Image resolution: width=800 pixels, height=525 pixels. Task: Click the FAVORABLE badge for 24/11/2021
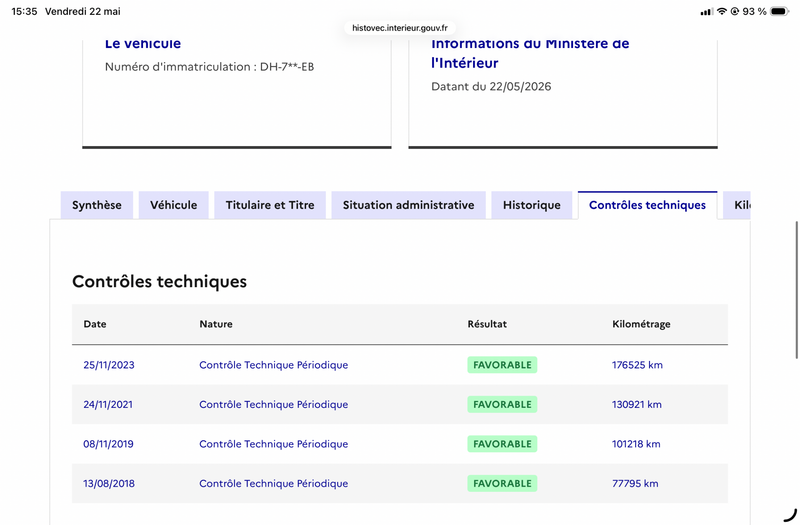tap(502, 405)
